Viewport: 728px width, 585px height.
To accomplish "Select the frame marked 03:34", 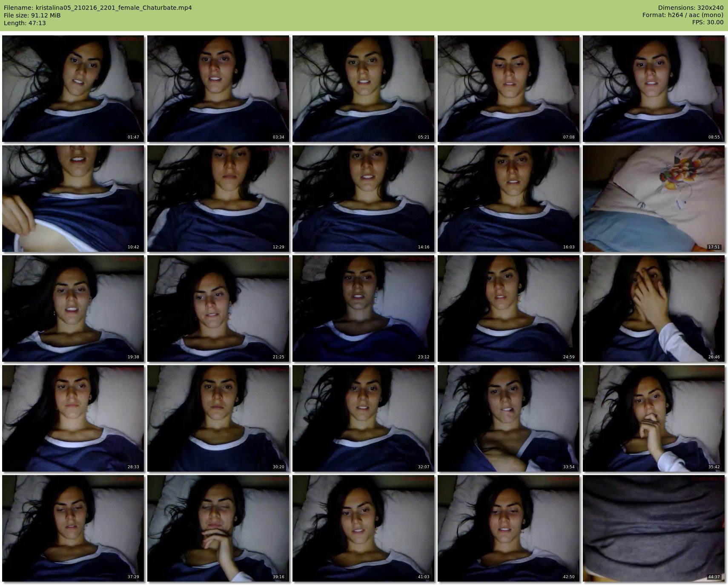I will point(218,89).
